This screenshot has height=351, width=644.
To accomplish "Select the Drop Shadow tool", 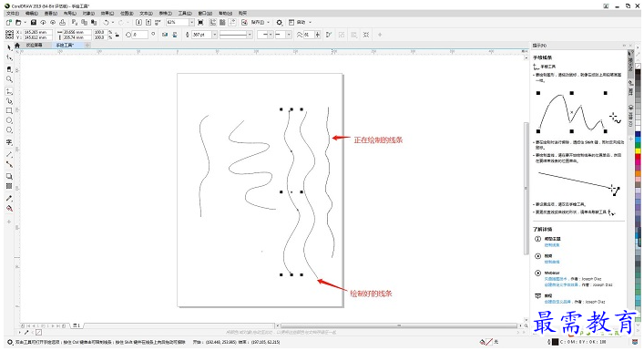I will pos(9,176).
